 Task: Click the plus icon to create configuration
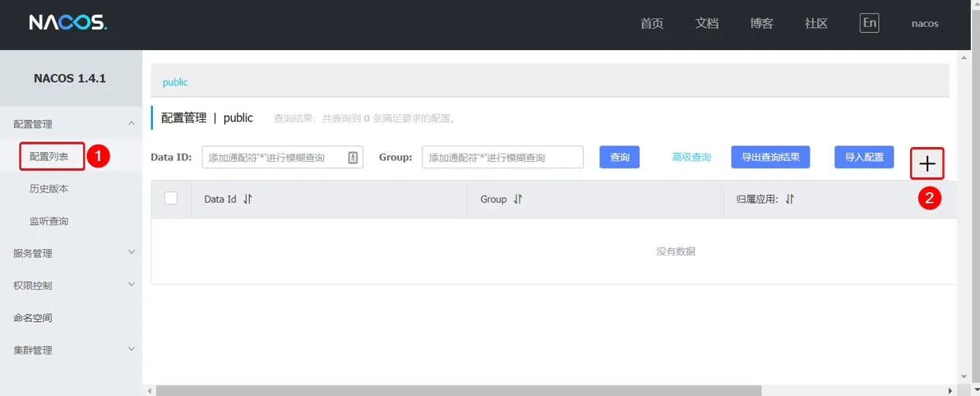(927, 163)
